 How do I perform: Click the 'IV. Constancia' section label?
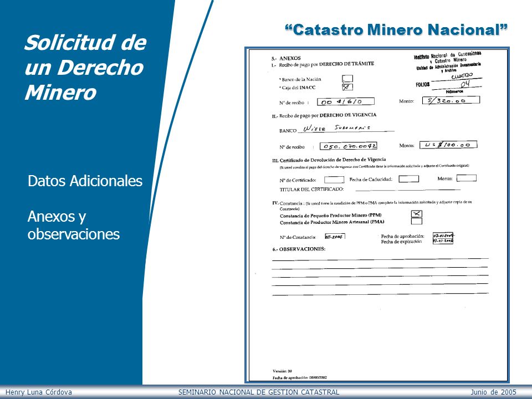(287, 203)
